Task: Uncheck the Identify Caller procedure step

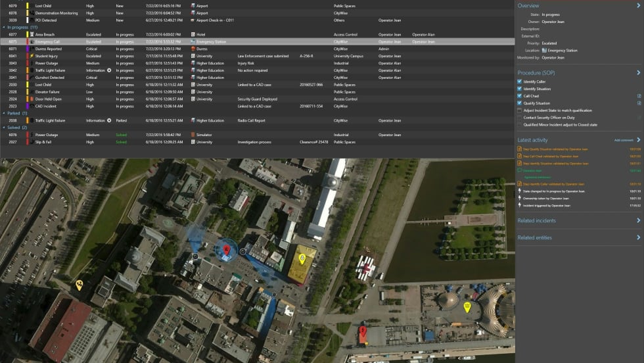Action: click(520, 82)
